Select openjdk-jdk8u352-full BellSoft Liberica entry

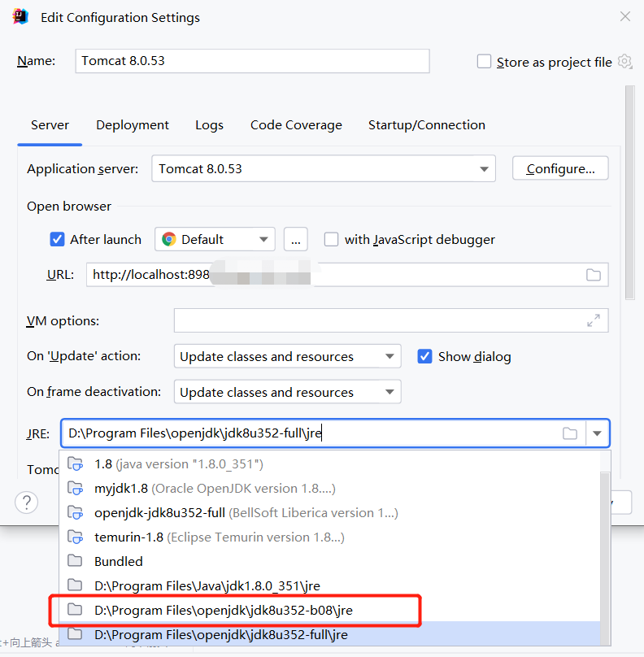coord(329,513)
